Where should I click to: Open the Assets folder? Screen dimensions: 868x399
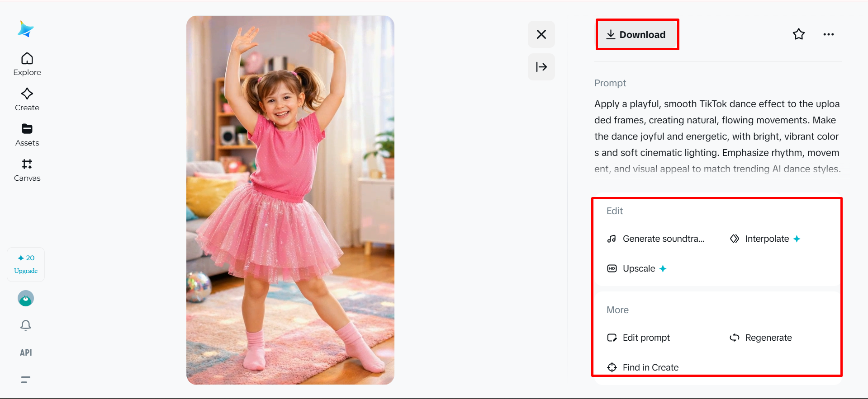click(27, 135)
